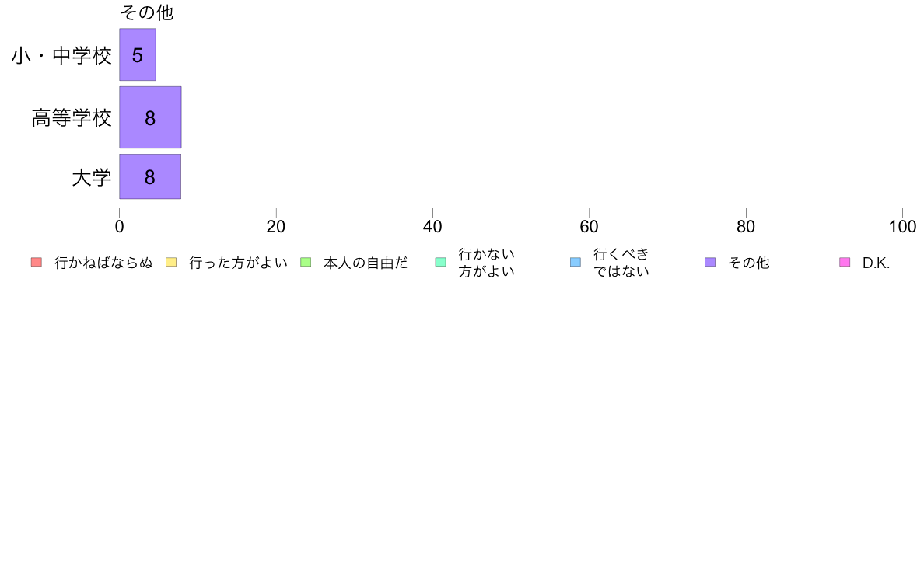Select the 大学 bar with value 8
This screenshot has width=924, height=572.
pos(150,176)
